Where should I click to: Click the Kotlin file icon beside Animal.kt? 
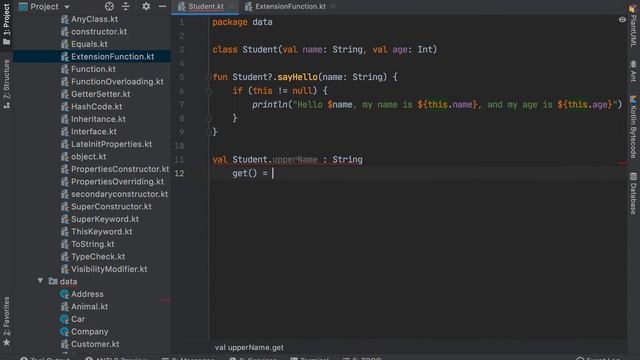coord(64,307)
